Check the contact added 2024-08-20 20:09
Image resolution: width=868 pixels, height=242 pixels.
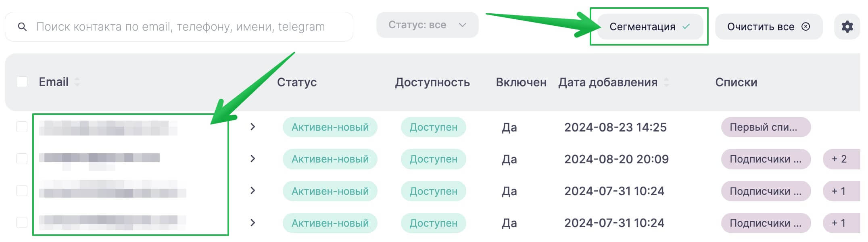click(22, 159)
